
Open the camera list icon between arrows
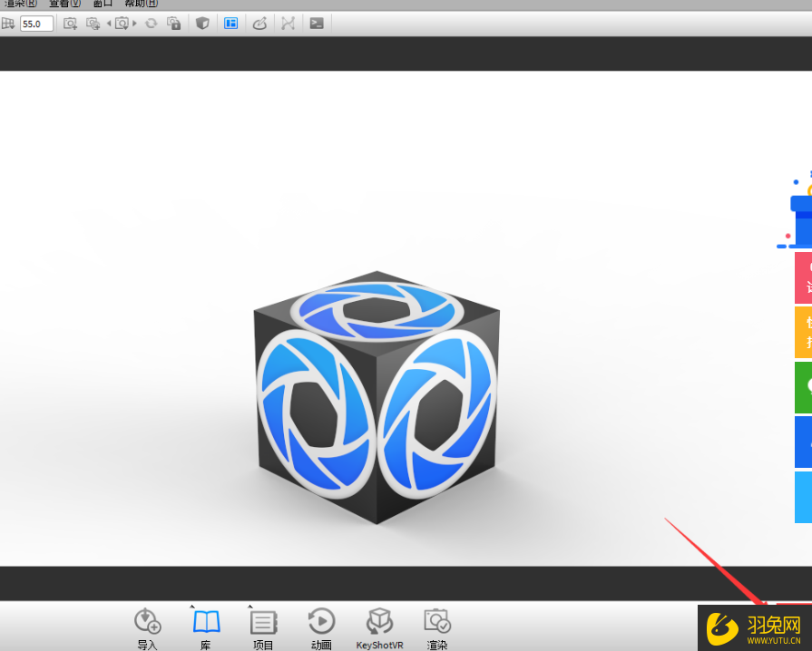(x=122, y=24)
